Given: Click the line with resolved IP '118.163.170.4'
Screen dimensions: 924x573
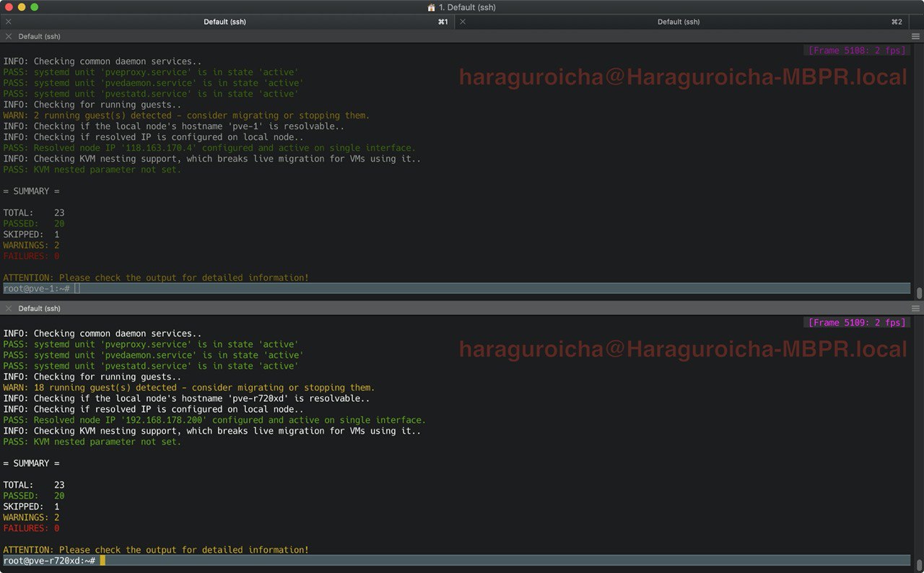Looking at the screenshot, I should click(x=209, y=148).
